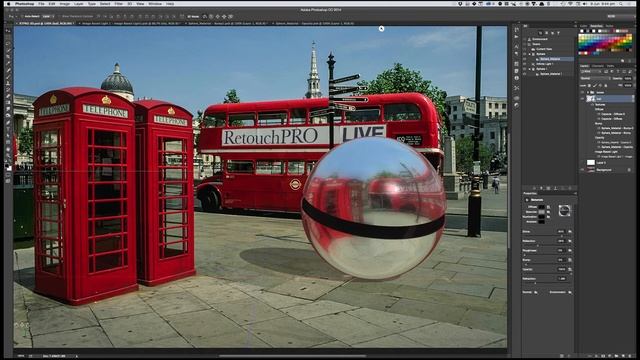Adjust the Shine slider handle
640x360 pixels.
point(562,236)
